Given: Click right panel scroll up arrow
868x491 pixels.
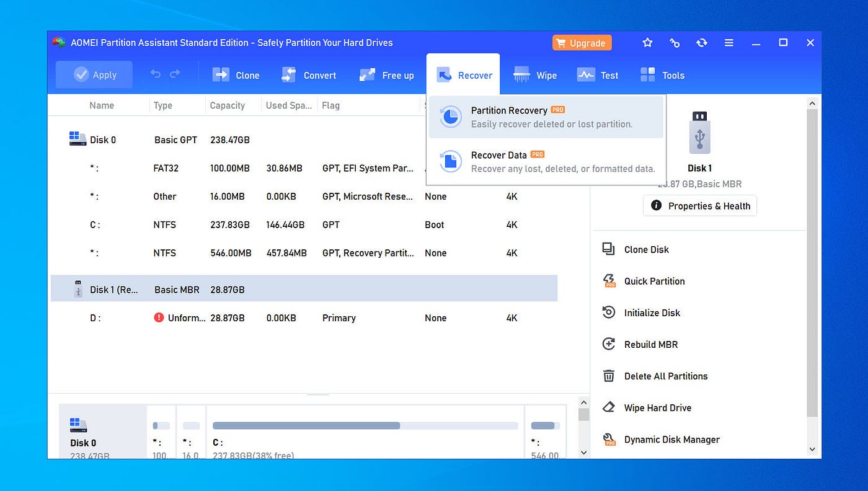Looking at the screenshot, I should click(812, 103).
